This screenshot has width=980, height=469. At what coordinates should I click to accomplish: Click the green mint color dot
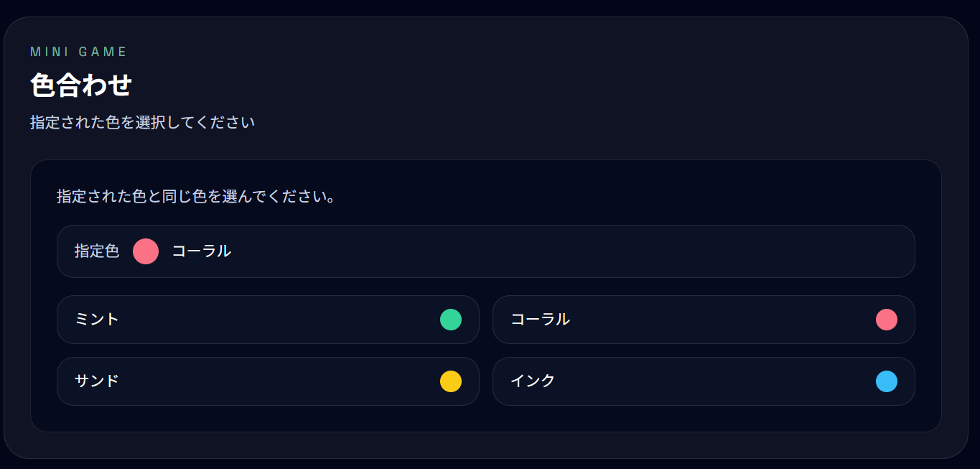point(451,320)
